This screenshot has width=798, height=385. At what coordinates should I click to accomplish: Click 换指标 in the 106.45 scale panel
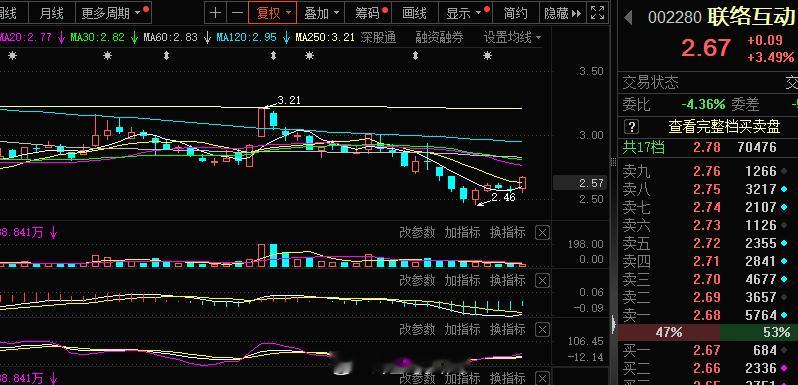pyautogui.click(x=507, y=329)
